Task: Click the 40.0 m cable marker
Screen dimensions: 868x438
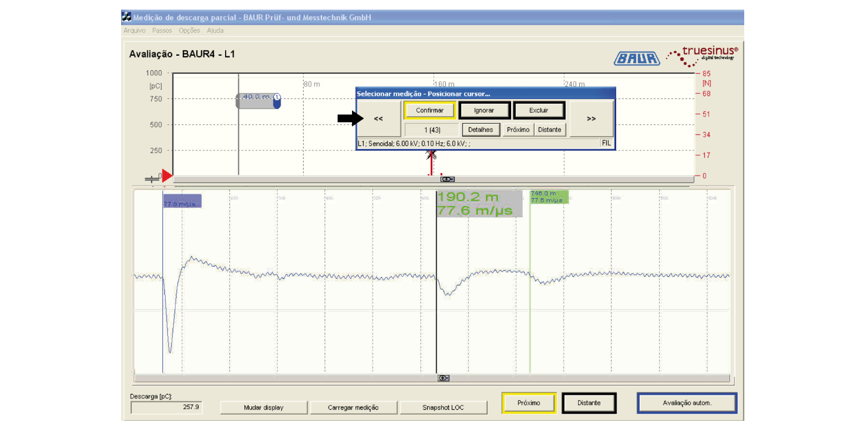Action: coord(258,101)
